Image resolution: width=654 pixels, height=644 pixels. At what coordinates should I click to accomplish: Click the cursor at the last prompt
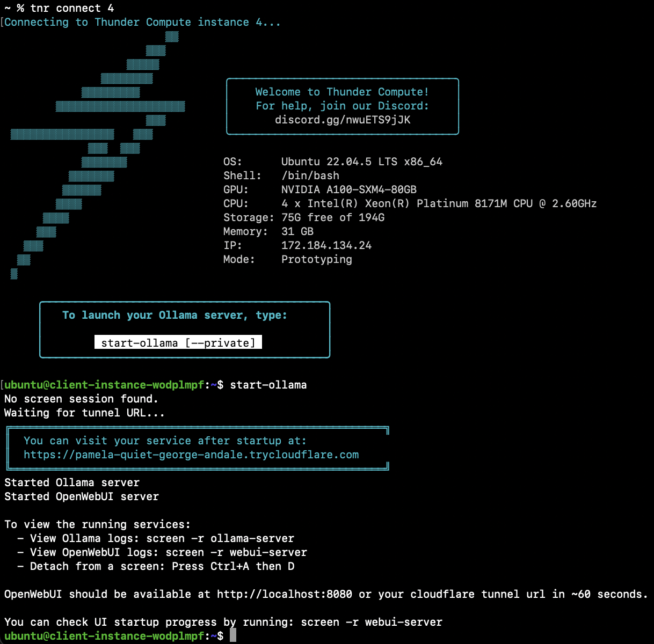(x=233, y=636)
